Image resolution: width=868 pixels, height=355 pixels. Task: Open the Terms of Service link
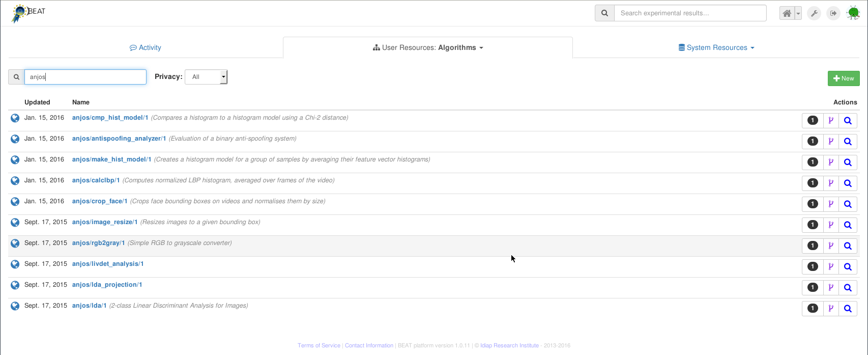click(x=319, y=345)
